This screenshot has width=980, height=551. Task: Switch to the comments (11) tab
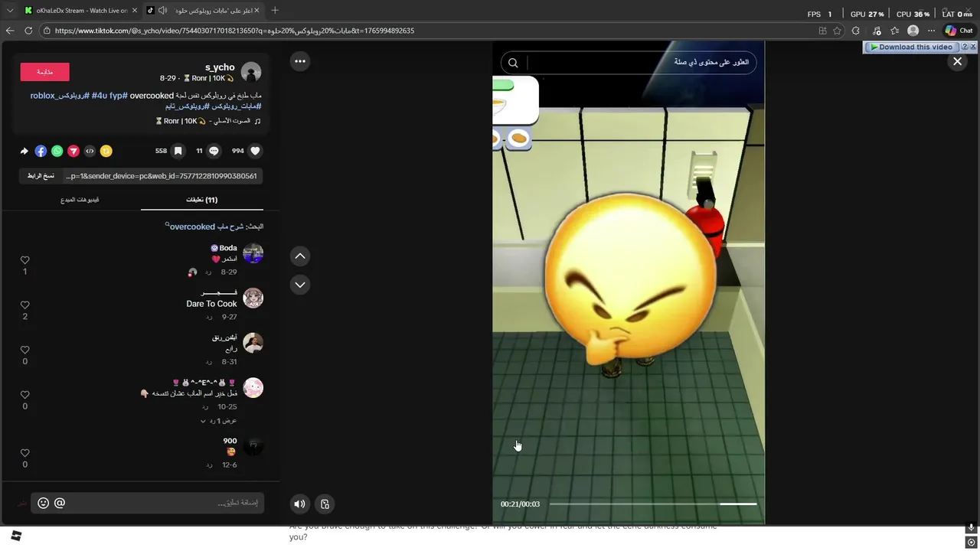pos(202,200)
